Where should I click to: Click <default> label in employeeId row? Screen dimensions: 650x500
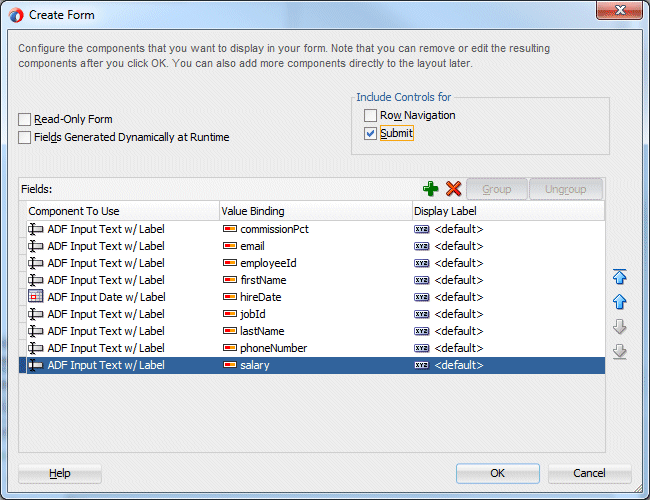tap(458, 263)
